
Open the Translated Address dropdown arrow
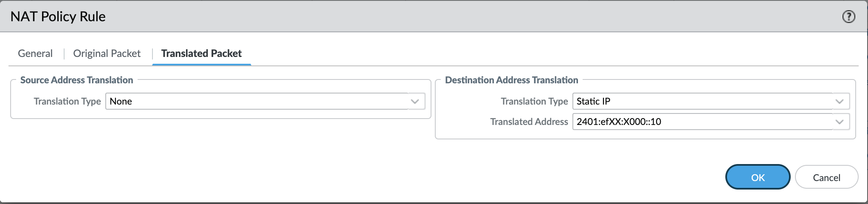click(x=839, y=122)
